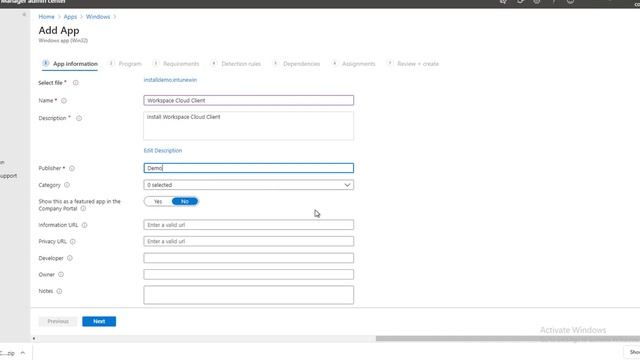The width and height of the screenshot is (640, 360).
Task: Open the Assignments tab
Action: 353,64
